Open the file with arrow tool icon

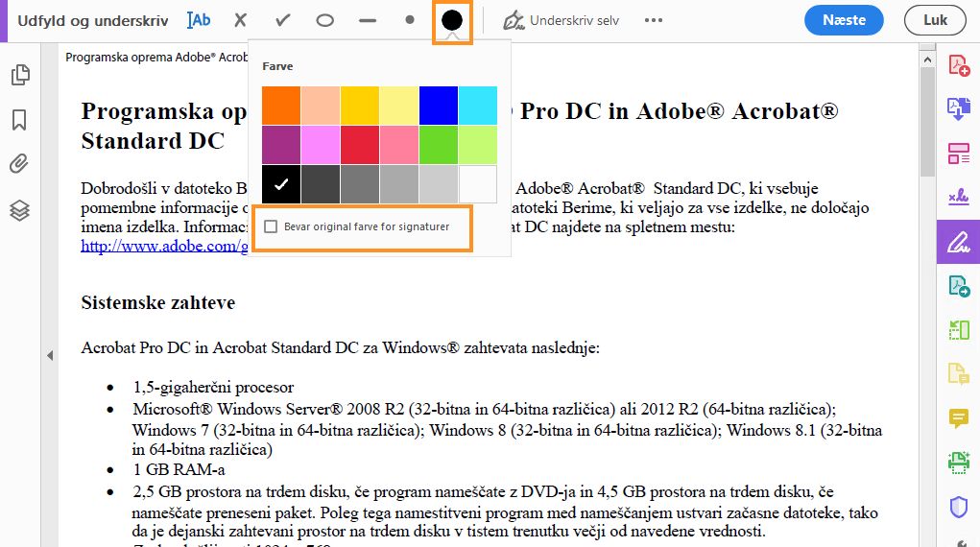point(959,286)
